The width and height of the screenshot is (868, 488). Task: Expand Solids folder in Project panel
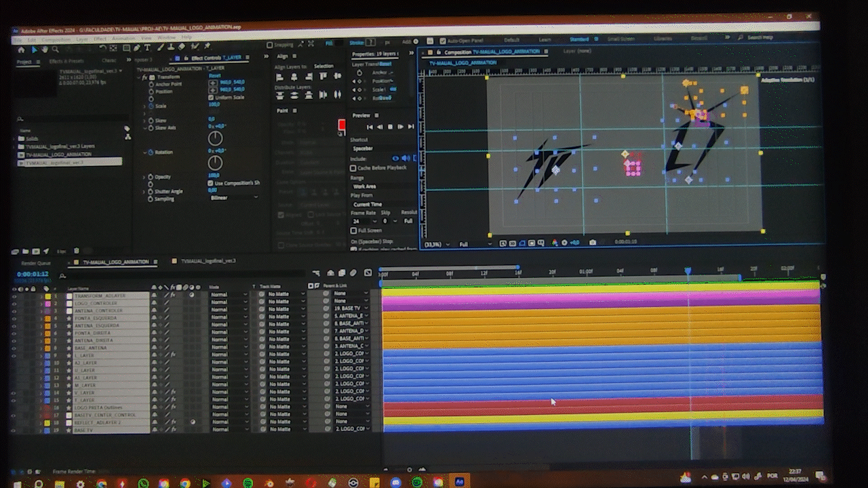point(14,139)
